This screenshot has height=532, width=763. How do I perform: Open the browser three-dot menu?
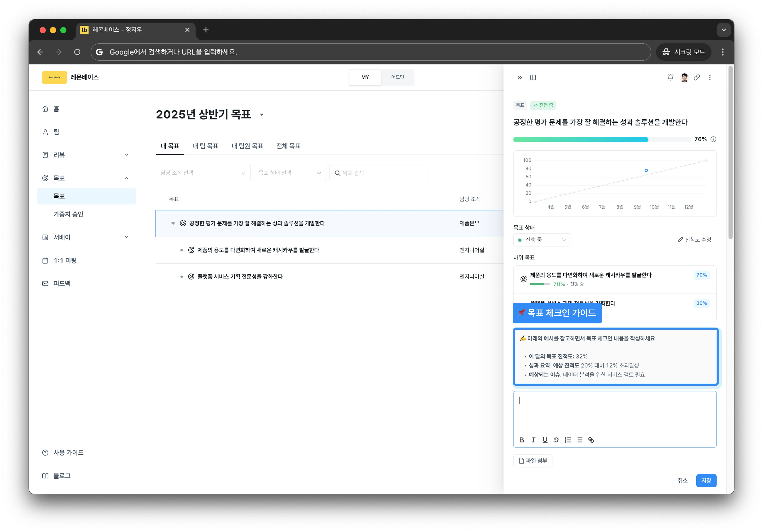tap(723, 52)
